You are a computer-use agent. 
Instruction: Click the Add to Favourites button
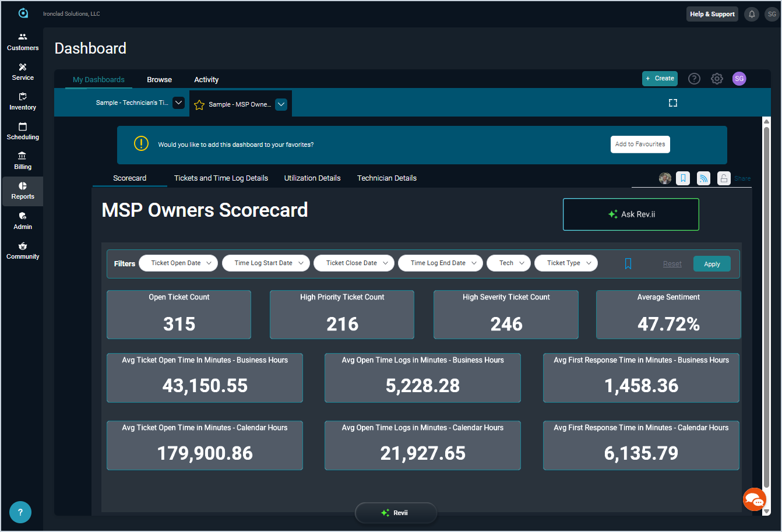click(x=640, y=145)
